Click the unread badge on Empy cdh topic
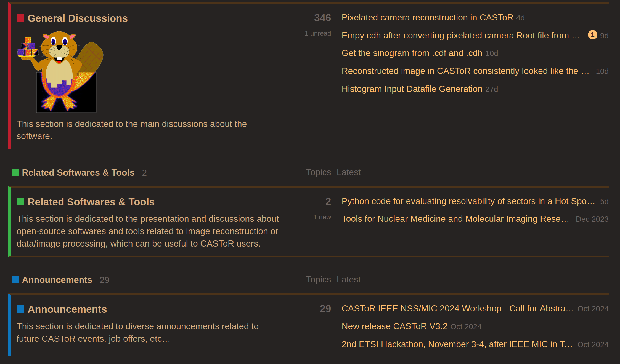Screen dimensions: 620x364 coord(592,35)
